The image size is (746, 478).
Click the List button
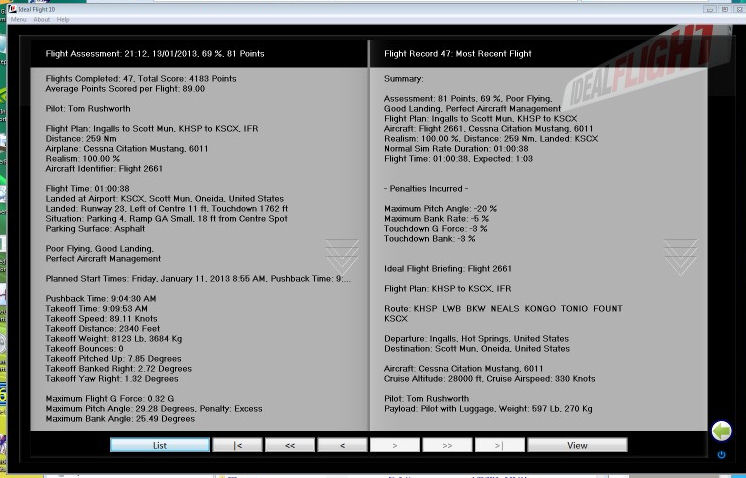[x=160, y=445]
